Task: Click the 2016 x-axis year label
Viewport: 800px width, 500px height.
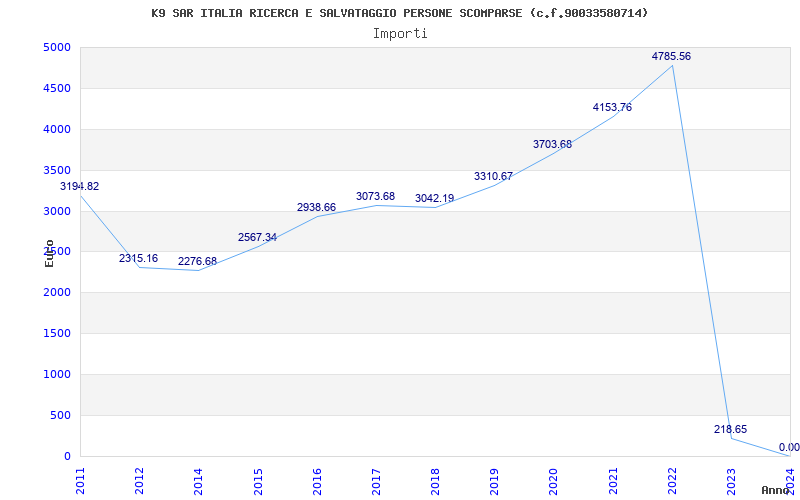Action: click(317, 481)
